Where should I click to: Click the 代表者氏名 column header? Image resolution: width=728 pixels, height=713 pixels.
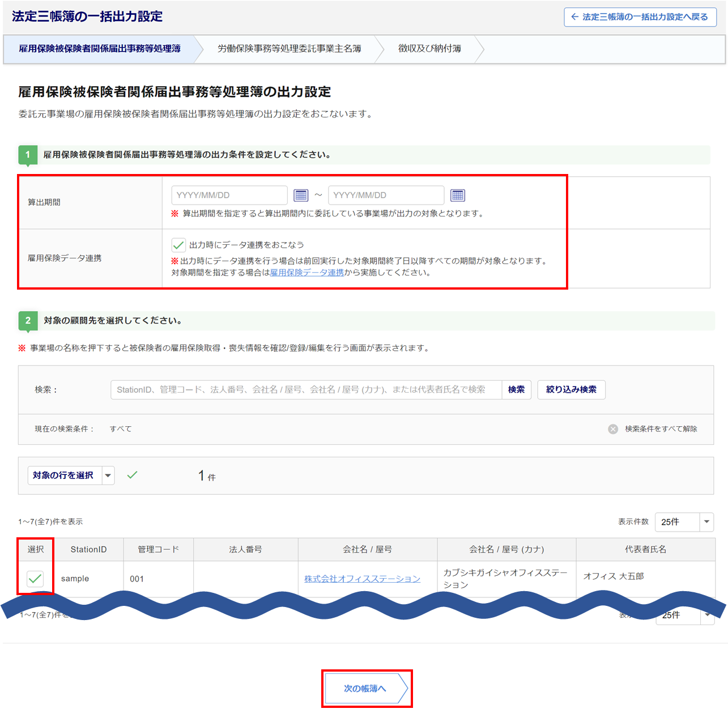click(x=645, y=550)
